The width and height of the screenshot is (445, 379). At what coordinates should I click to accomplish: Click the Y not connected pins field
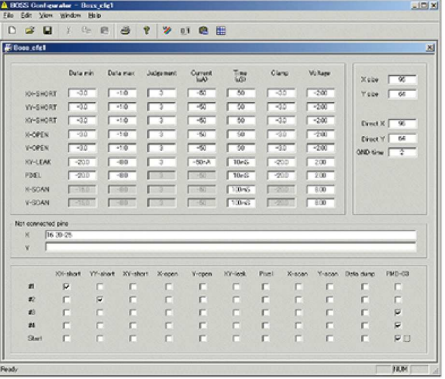[x=231, y=248]
